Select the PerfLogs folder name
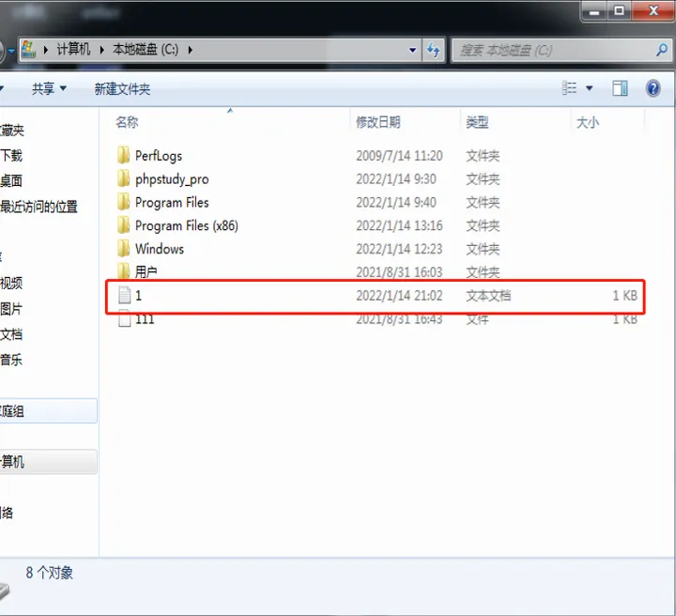 click(159, 156)
